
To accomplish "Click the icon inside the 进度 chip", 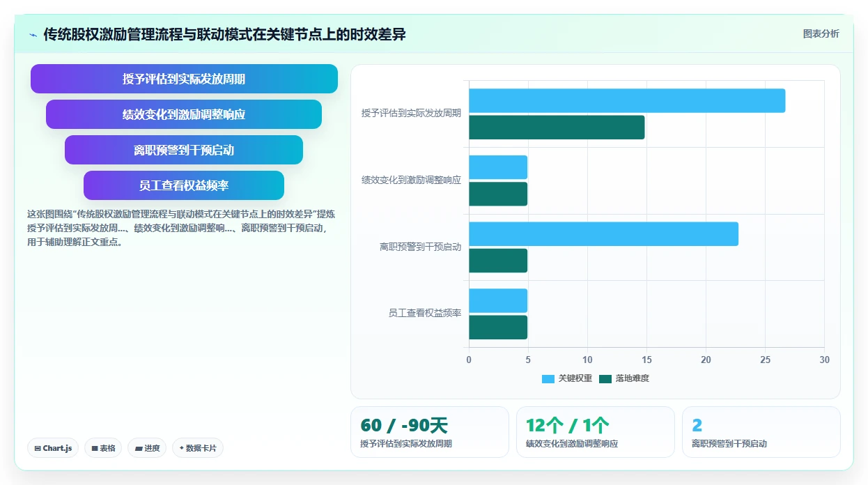I will 139,448.
